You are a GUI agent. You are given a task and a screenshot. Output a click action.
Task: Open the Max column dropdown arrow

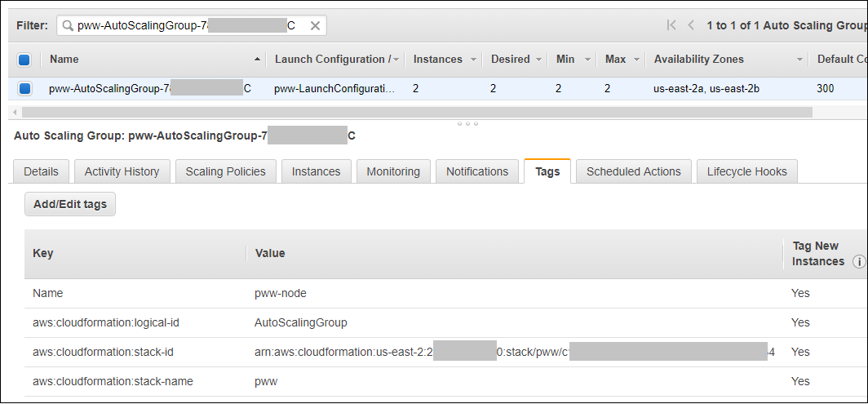pyautogui.click(x=636, y=60)
